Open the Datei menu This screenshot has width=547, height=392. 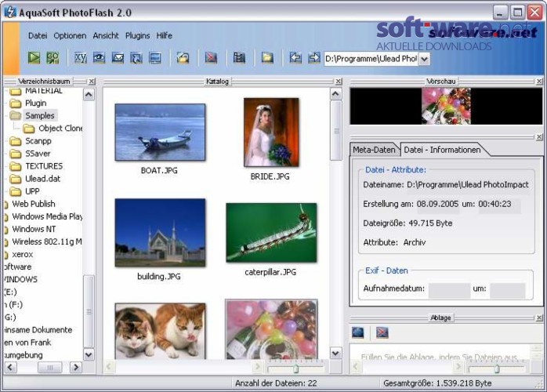tap(38, 35)
